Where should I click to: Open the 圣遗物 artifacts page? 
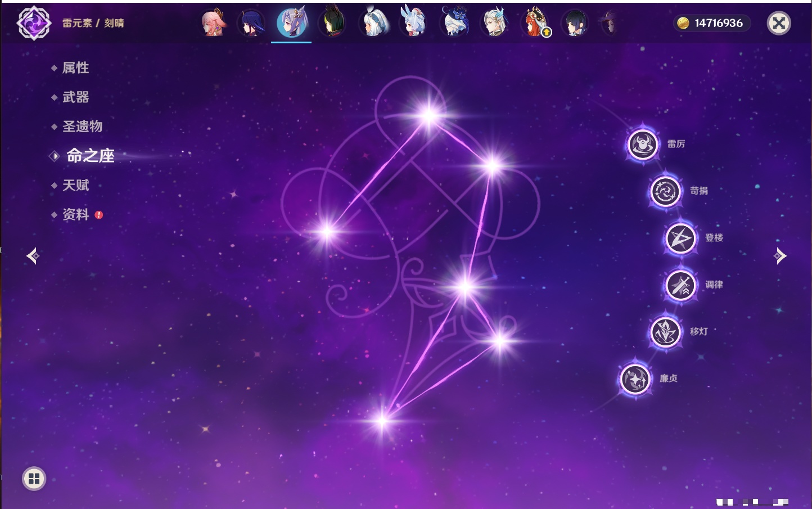[x=82, y=127]
